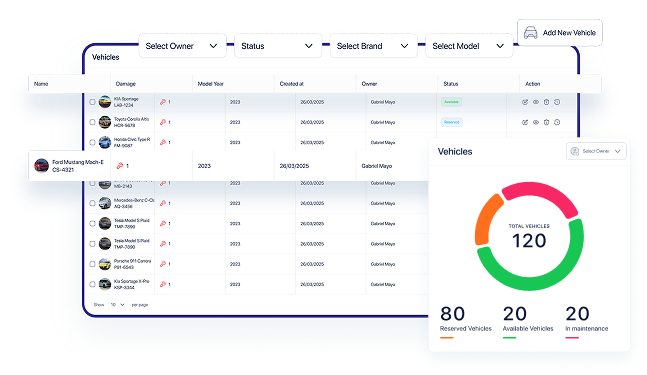Screen dimensions: 647x375
Task: Select the Honda Civic Type R checkbox
Action: click(92, 142)
